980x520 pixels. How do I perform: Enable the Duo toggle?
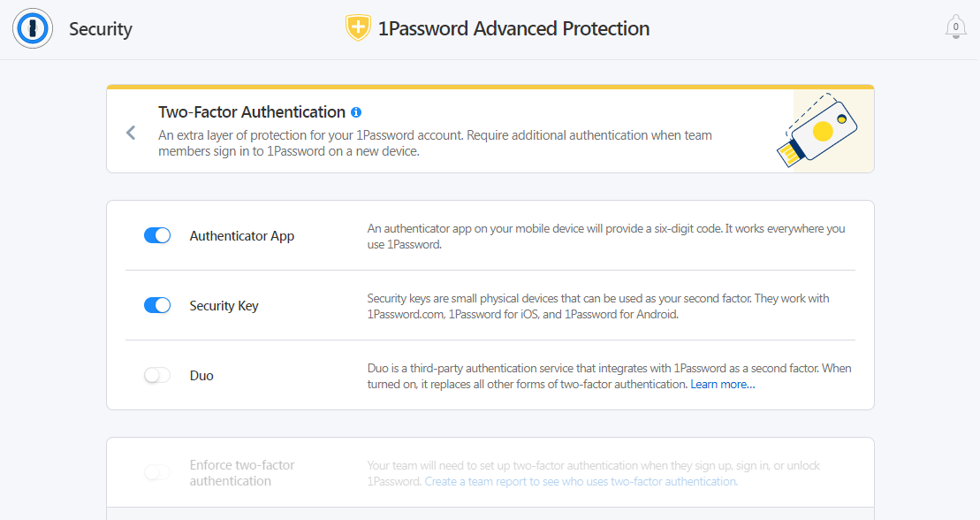pos(157,376)
